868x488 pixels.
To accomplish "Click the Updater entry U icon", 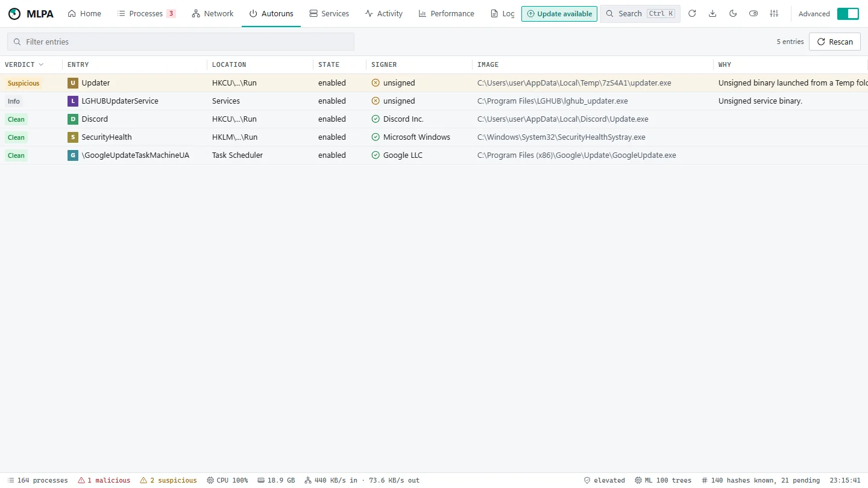I will (73, 83).
